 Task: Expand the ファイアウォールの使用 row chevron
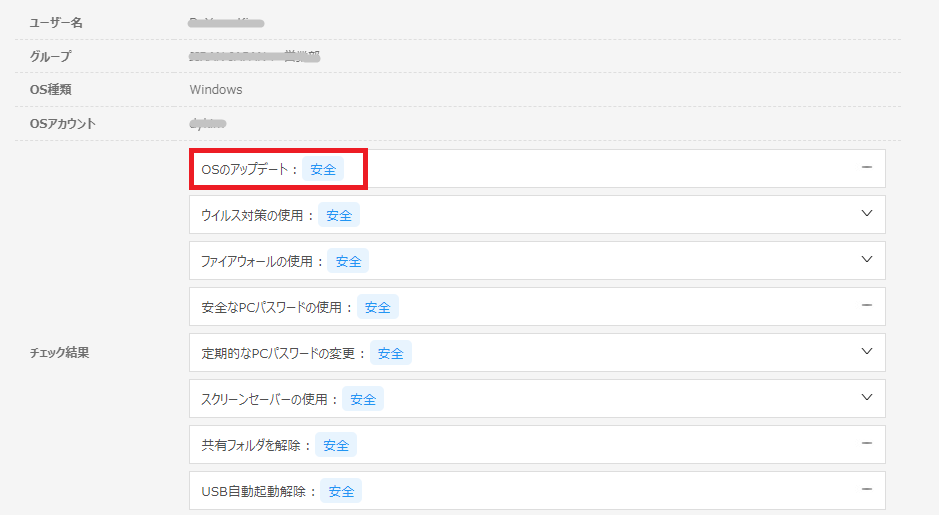pyautogui.click(x=867, y=259)
